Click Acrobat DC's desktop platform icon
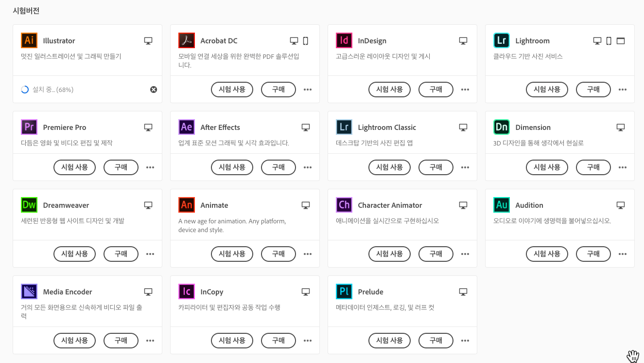The height and width of the screenshot is (363, 644). coord(294,41)
